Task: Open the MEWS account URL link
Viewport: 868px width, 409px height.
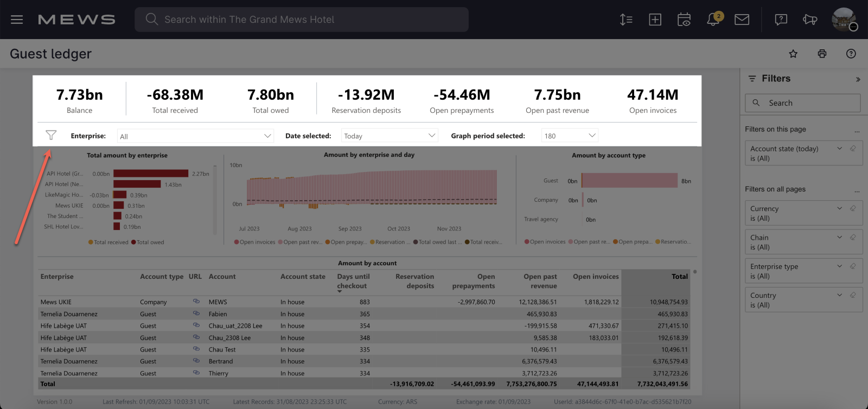Action: [196, 302]
